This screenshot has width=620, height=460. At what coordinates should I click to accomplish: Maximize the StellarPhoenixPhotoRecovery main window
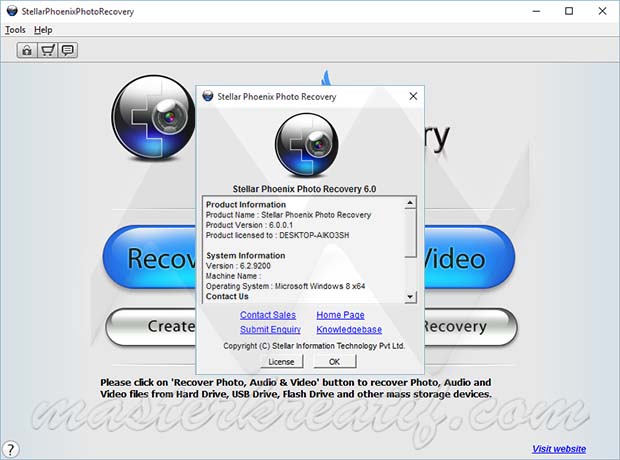(x=569, y=11)
